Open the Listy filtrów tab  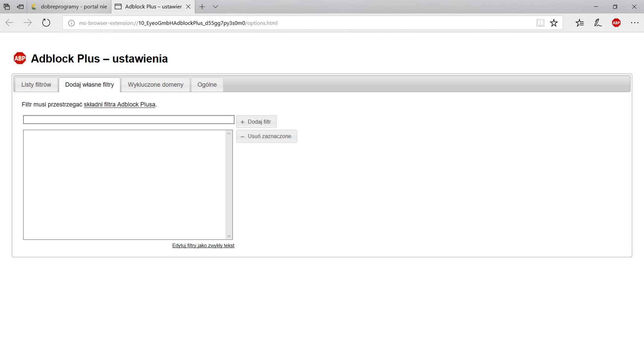point(36,85)
